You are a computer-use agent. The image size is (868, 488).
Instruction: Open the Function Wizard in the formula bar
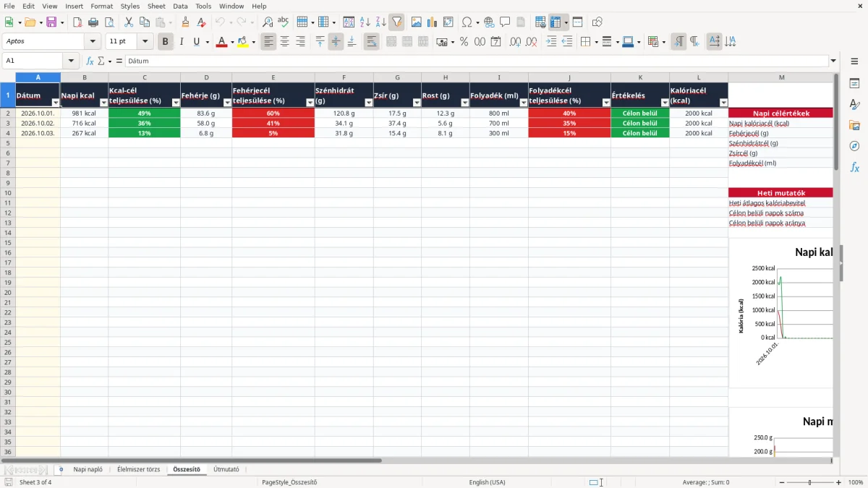point(90,61)
